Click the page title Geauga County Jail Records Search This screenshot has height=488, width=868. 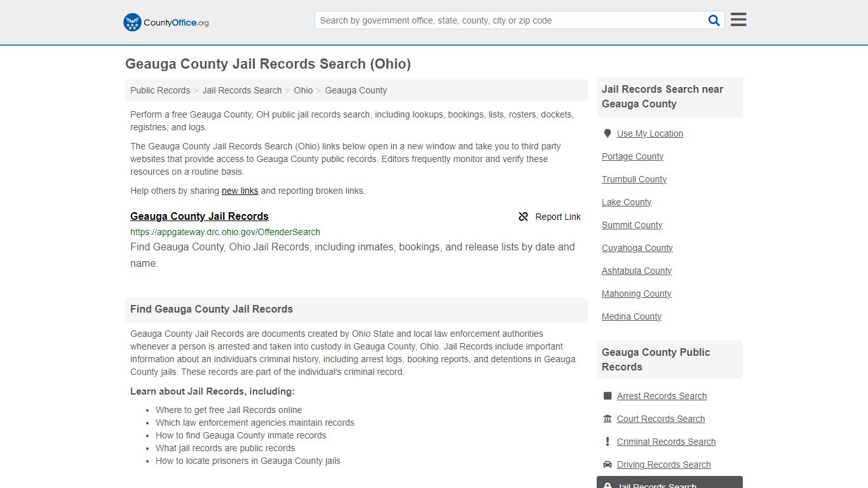[x=268, y=64]
